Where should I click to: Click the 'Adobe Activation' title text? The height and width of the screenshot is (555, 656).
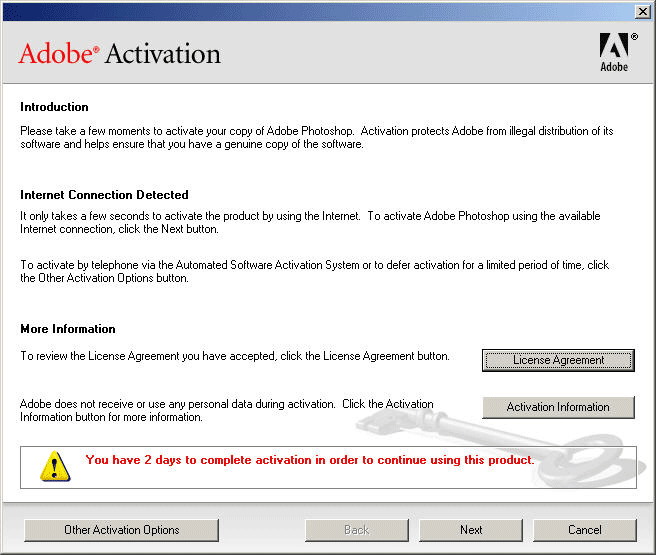[x=120, y=54]
